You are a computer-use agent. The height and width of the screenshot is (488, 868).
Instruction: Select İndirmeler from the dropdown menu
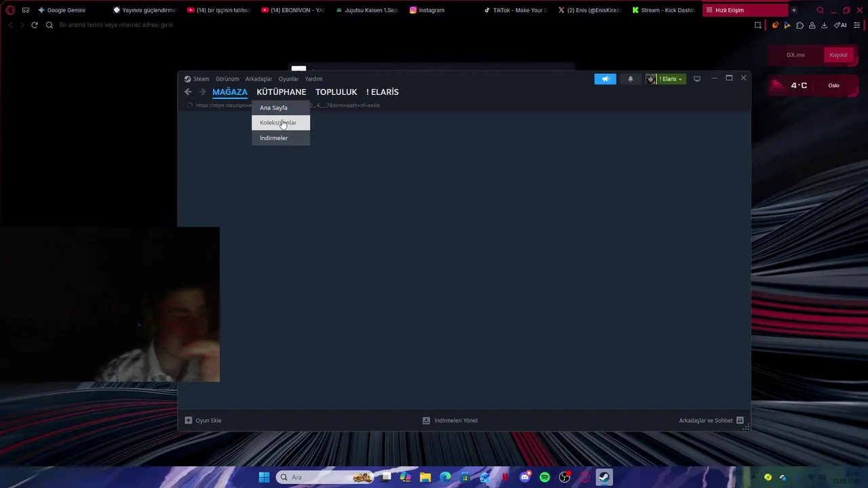pos(281,138)
